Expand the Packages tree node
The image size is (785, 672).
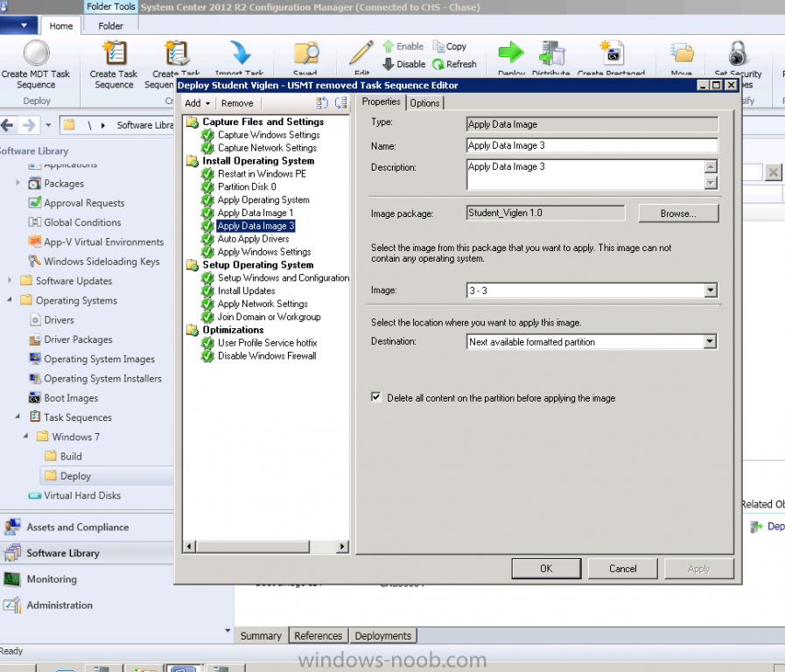(x=18, y=183)
